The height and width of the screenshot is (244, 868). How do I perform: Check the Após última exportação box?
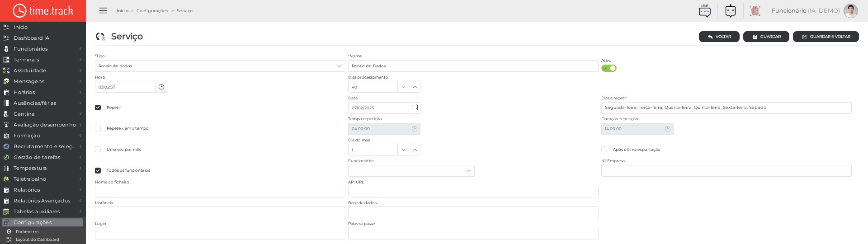[604, 150]
